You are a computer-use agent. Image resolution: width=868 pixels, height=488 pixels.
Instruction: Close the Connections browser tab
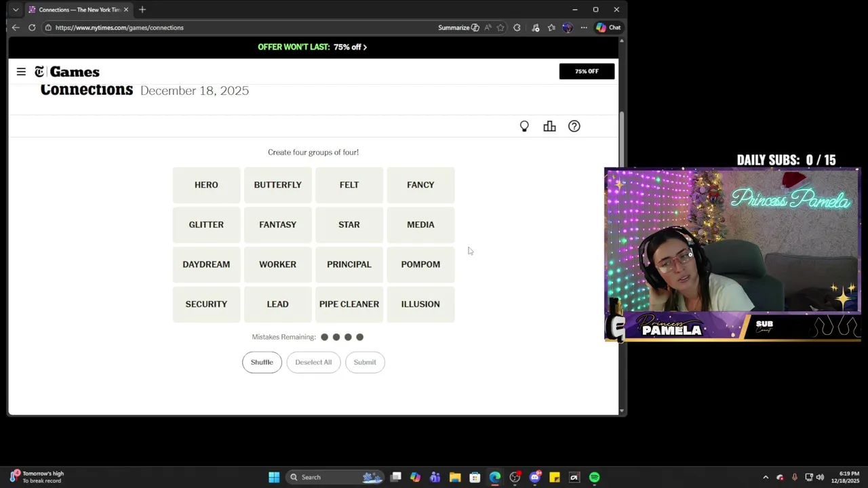[125, 9]
